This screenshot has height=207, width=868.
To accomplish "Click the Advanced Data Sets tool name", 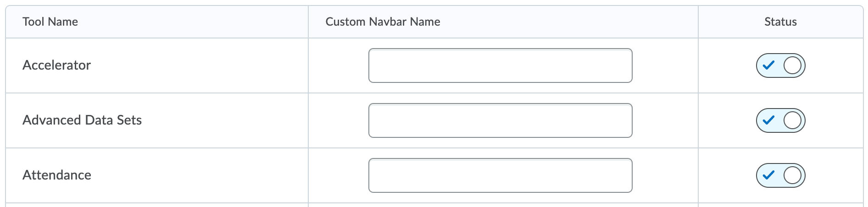I will pos(82,120).
